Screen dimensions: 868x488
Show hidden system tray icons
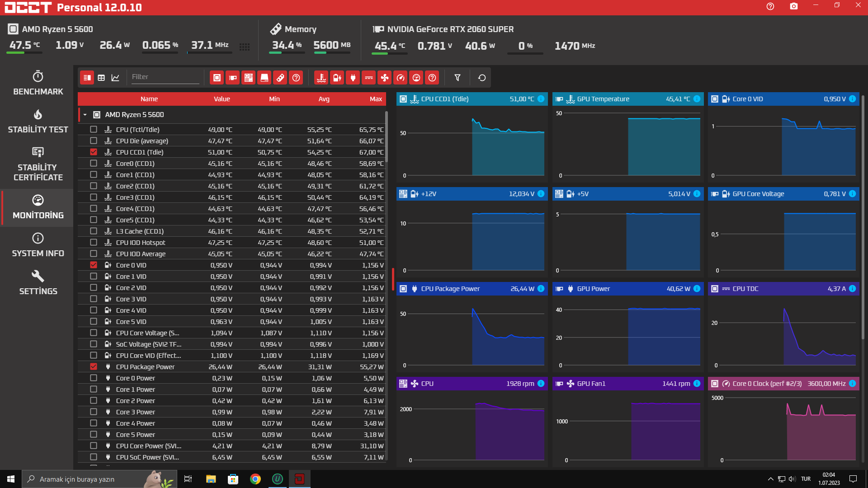coord(770,479)
